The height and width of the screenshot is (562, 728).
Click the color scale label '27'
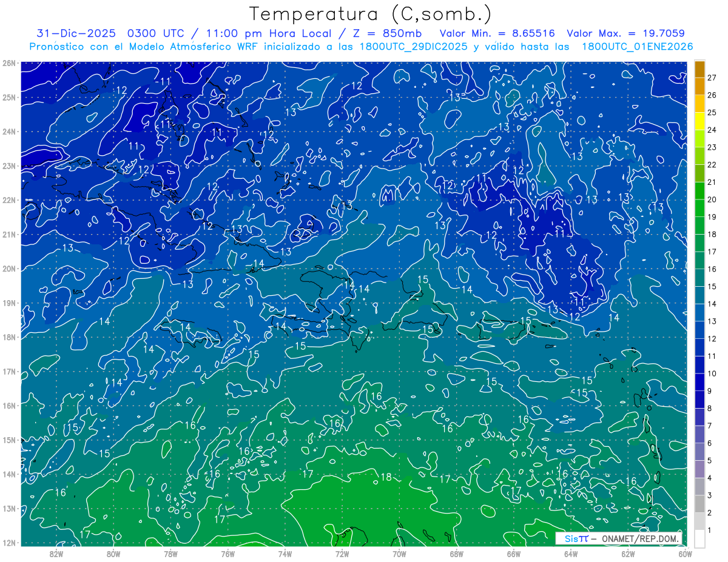point(712,78)
